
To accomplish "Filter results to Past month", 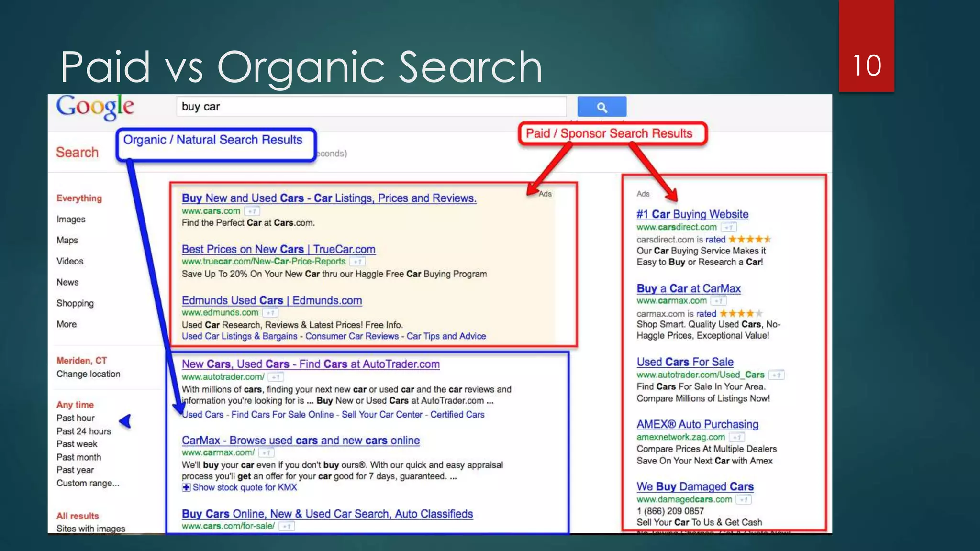I will tap(79, 457).
